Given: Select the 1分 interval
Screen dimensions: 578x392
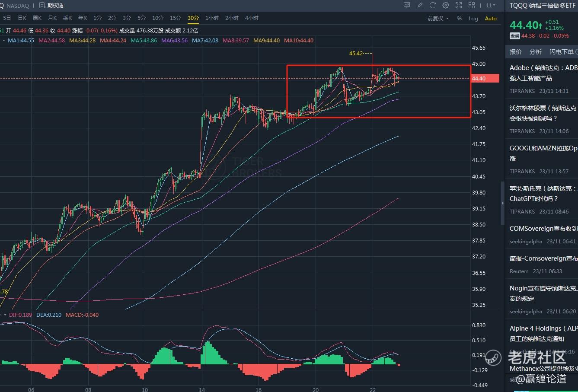Looking at the screenshot, I should (x=97, y=18).
